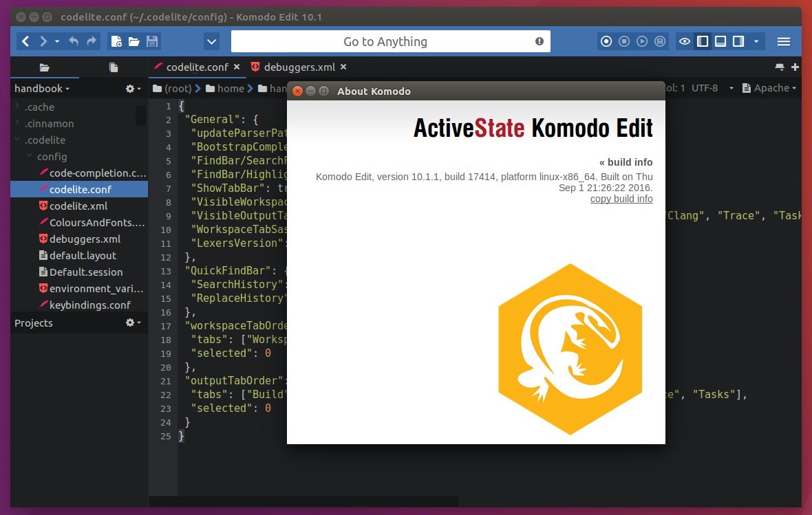Viewport: 812px width, 515px height.
Task: Toggle focus mode with the eye icon
Action: click(x=685, y=41)
